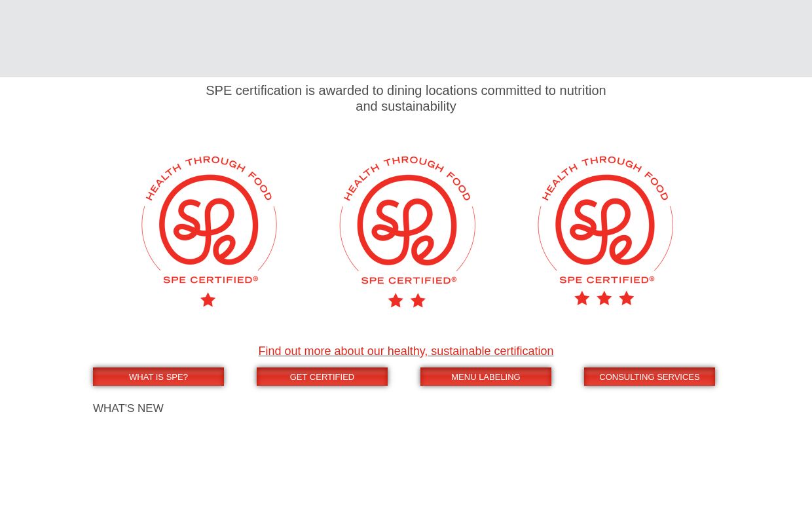Open WHAT'S NEW
Viewport: 812px width, 524px height.
[128, 408]
